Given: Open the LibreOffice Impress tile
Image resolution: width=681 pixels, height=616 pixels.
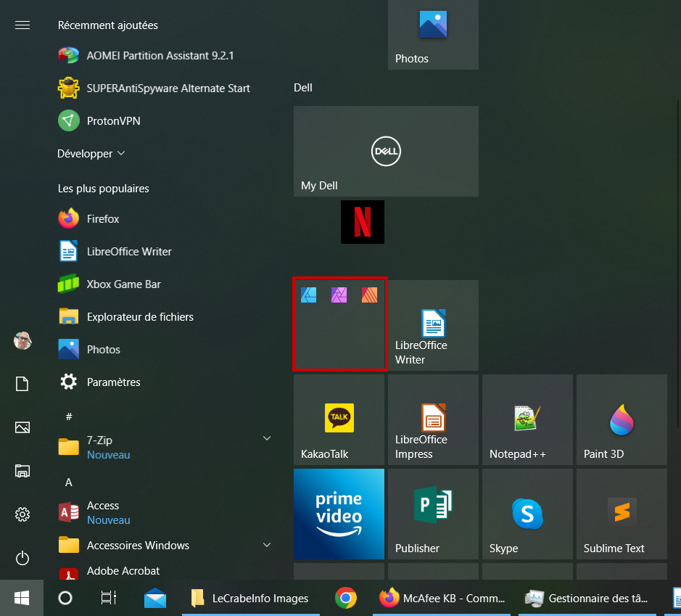Looking at the screenshot, I should click(433, 419).
